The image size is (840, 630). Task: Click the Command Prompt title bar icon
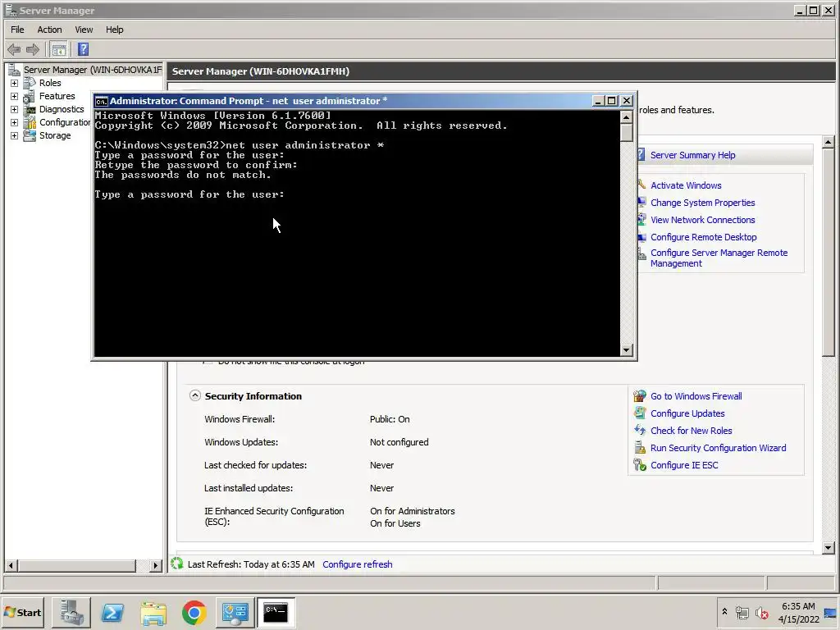click(101, 101)
